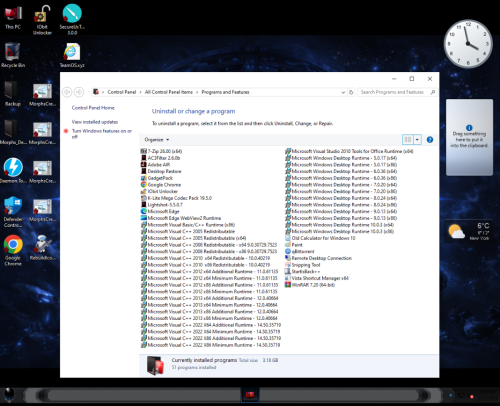Image resolution: width=500 pixels, height=406 pixels.
Task: Select the StartIsBack++ entry
Action: pos(302,271)
